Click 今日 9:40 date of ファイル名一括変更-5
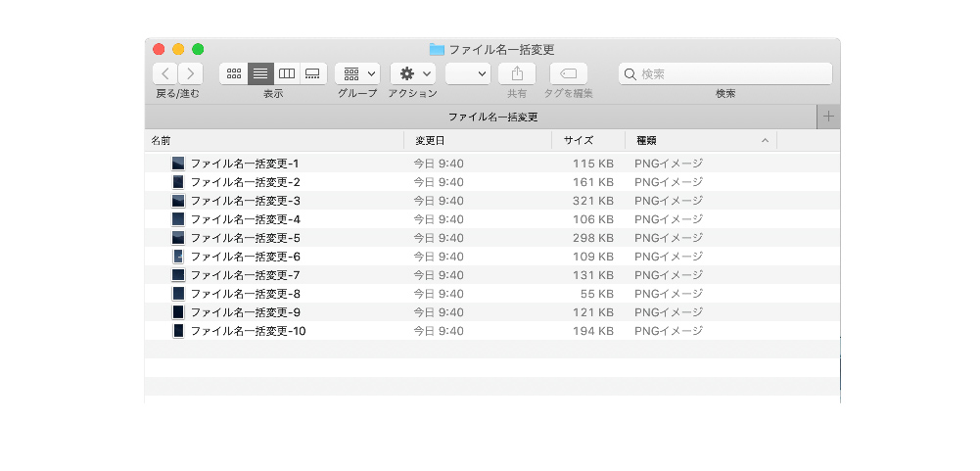The width and height of the screenshot is (980, 471). (x=439, y=238)
